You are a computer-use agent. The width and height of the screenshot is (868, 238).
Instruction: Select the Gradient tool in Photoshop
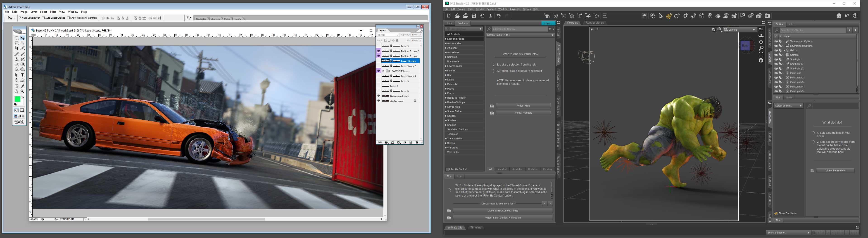(23, 64)
